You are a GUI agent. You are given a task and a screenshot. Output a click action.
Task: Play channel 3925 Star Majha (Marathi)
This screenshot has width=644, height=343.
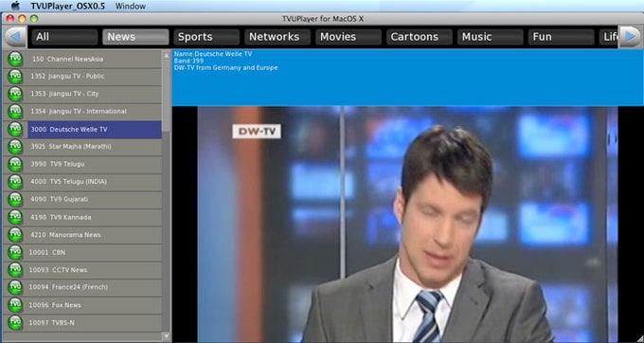pyautogui.click(x=95, y=147)
